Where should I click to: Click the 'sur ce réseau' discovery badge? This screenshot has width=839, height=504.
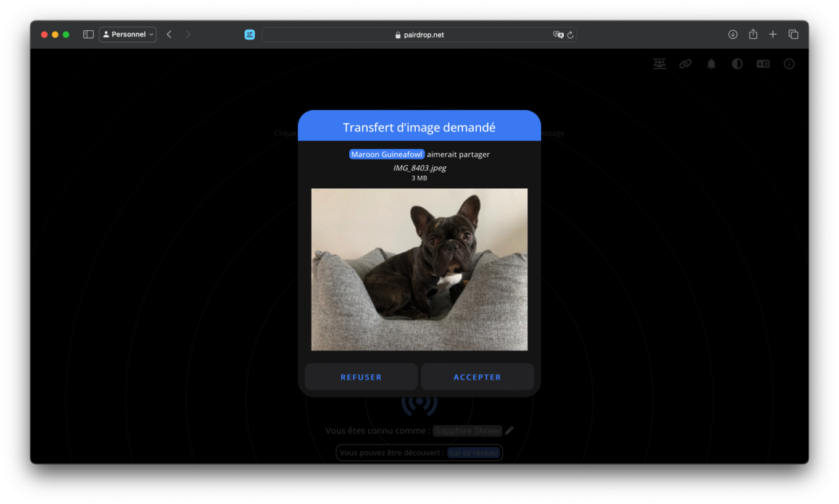pyautogui.click(x=473, y=453)
